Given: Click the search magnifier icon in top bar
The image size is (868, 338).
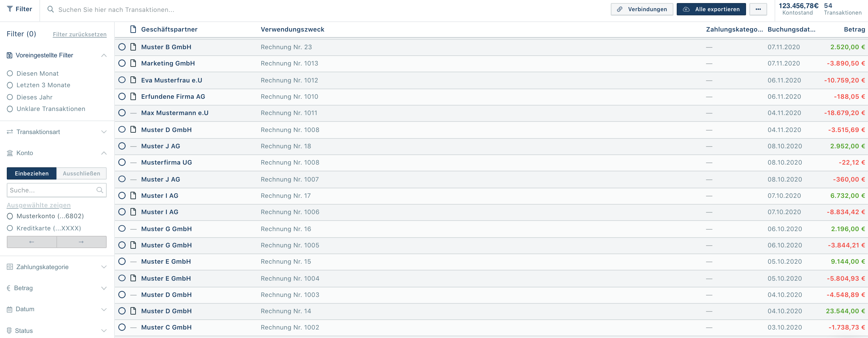Looking at the screenshot, I should (51, 9).
